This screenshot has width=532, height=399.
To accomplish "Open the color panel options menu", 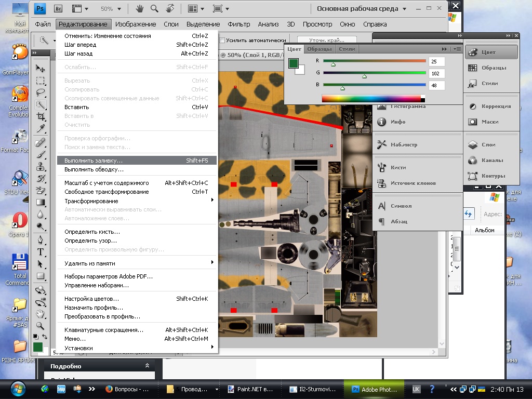I will point(457,49).
